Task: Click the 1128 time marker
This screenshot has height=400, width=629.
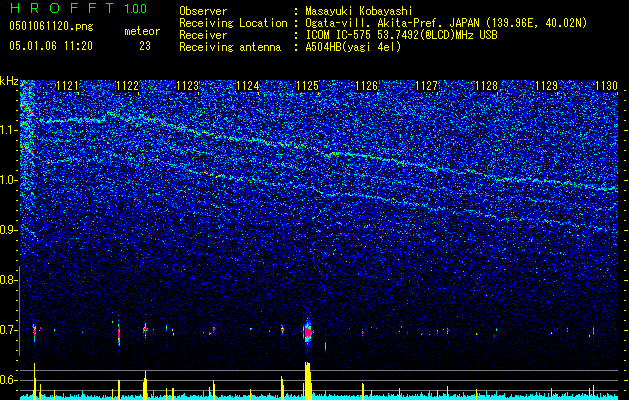Action: point(487,86)
